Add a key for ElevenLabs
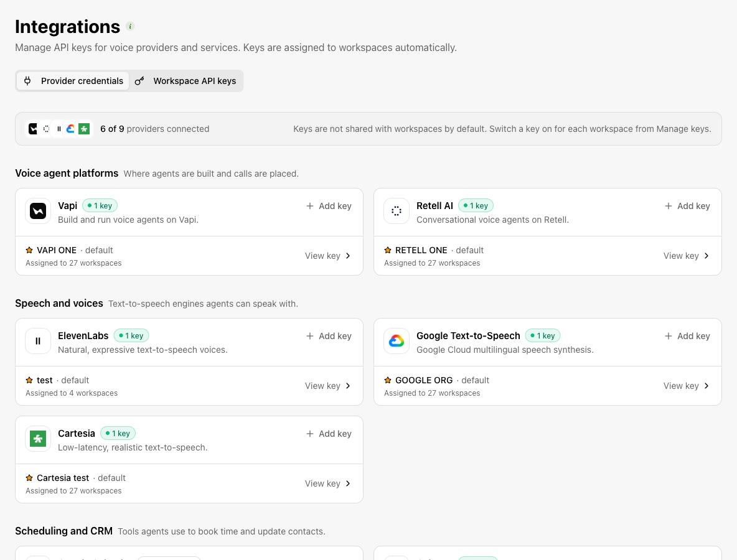The height and width of the screenshot is (560, 737). click(329, 336)
